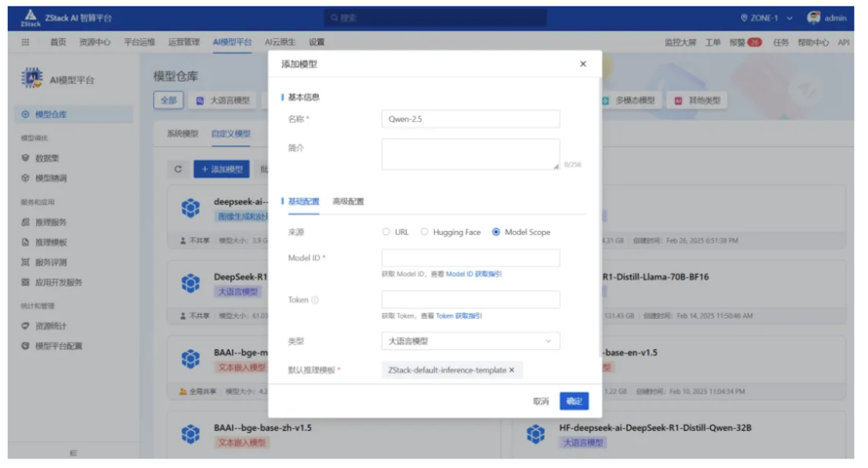Switch to the 高级配置 tab

click(348, 202)
